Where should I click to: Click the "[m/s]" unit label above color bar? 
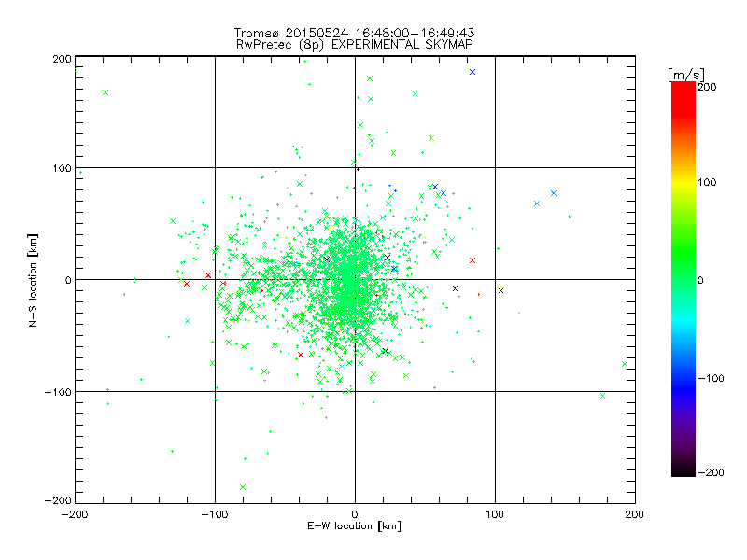click(686, 75)
